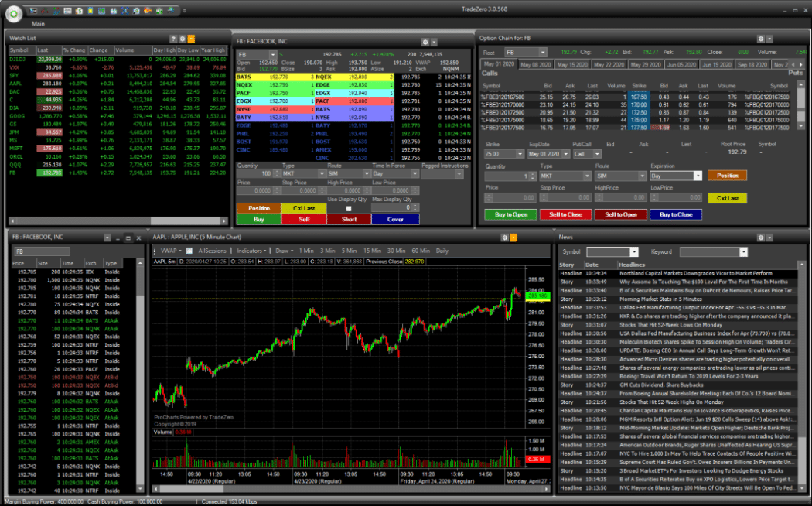
Task: Select the MSFT row in Watch List
Action: coord(118,148)
